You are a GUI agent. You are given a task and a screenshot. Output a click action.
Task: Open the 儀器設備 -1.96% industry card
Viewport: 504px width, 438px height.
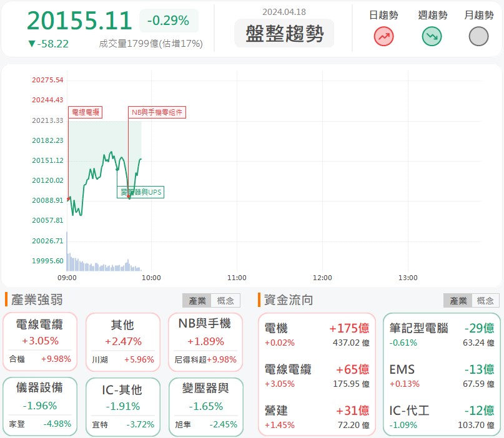40,407
